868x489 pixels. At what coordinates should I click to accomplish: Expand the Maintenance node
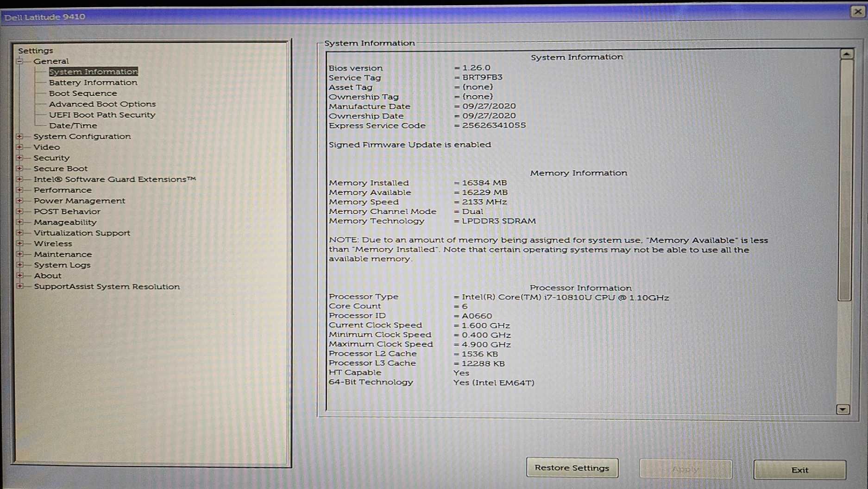click(20, 254)
